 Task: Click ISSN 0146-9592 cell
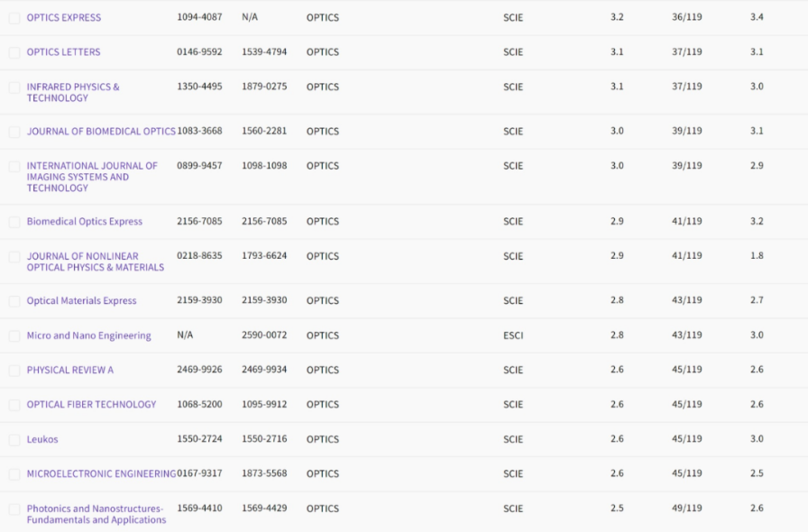click(x=199, y=51)
